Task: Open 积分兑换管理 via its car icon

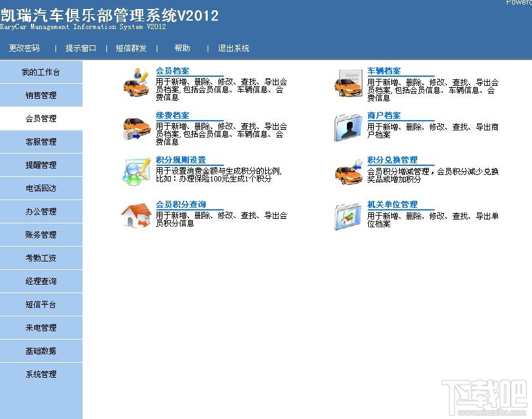Action: [x=348, y=172]
